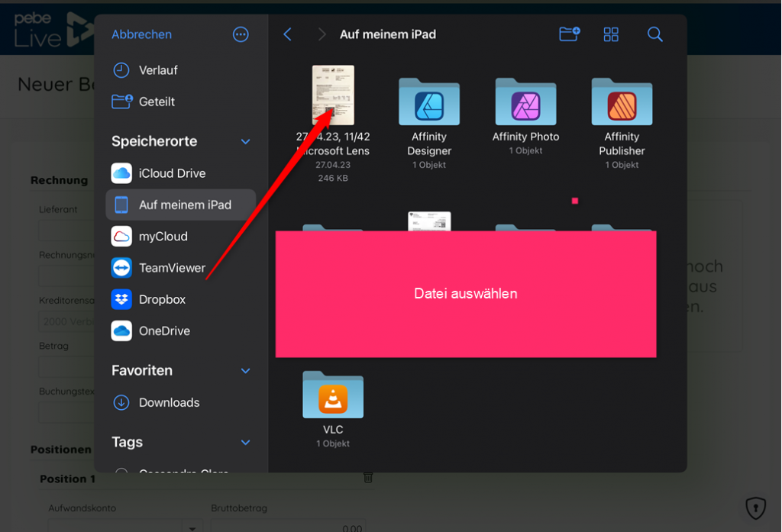Image resolution: width=782 pixels, height=532 pixels.
Task: Open the more options ellipsis menu
Action: click(241, 34)
